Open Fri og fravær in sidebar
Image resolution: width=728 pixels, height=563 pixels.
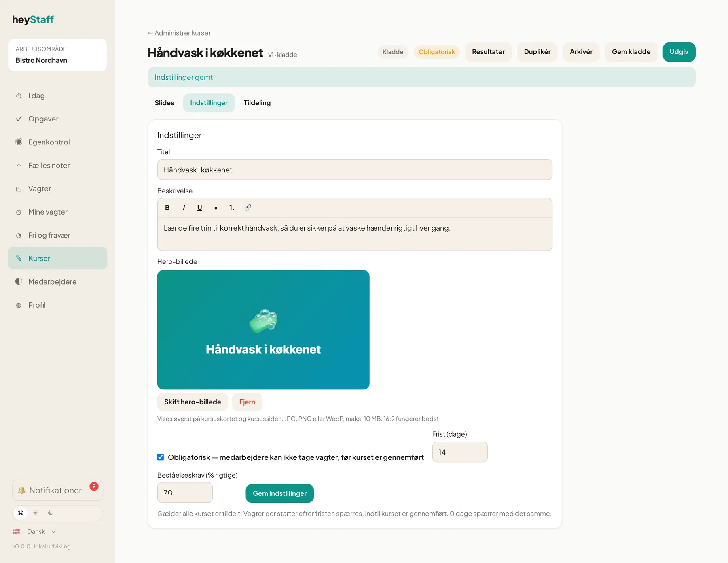pyautogui.click(x=57, y=235)
